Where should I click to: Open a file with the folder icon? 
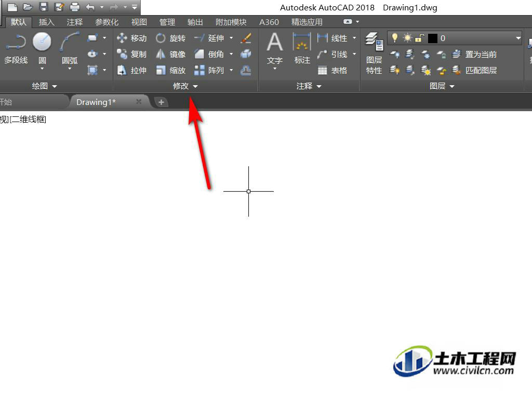28,7
